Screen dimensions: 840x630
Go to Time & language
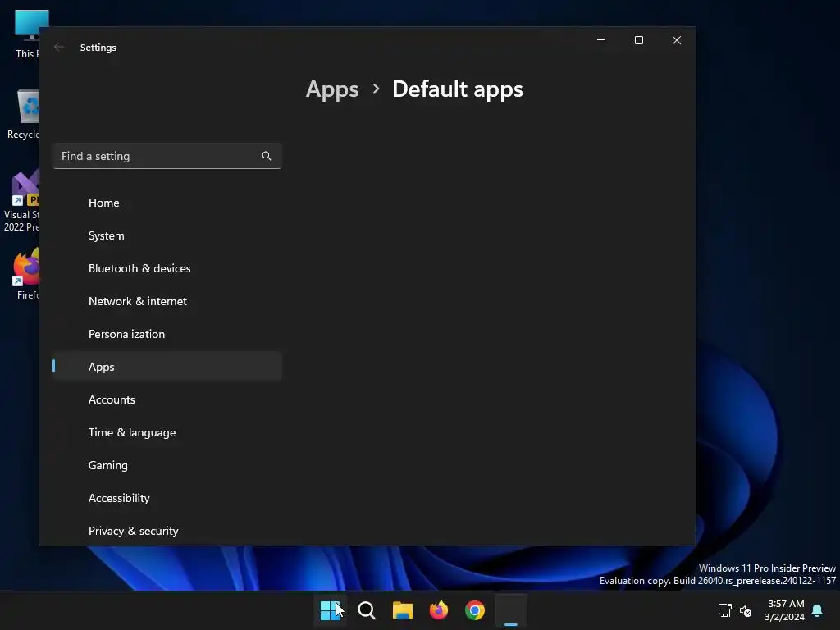167,432
